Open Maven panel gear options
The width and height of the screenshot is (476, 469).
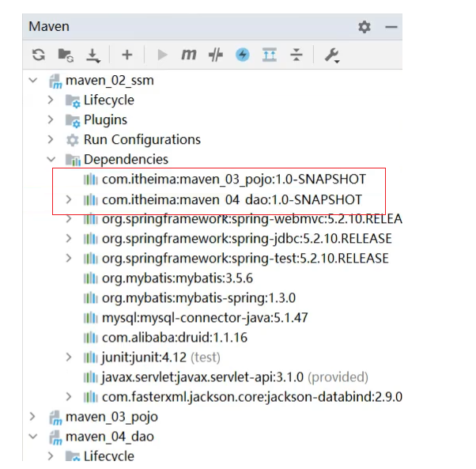coord(364,27)
